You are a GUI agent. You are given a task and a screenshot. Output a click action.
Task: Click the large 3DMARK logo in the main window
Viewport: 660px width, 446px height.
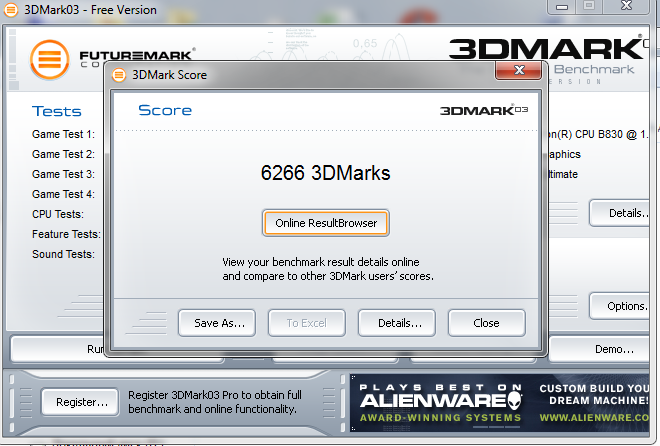click(547, 49)
